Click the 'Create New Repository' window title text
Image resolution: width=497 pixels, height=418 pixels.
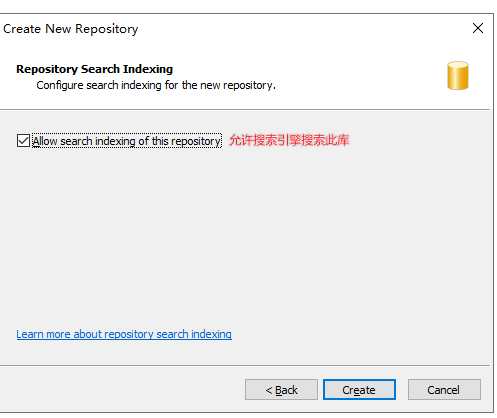[70, 29]
